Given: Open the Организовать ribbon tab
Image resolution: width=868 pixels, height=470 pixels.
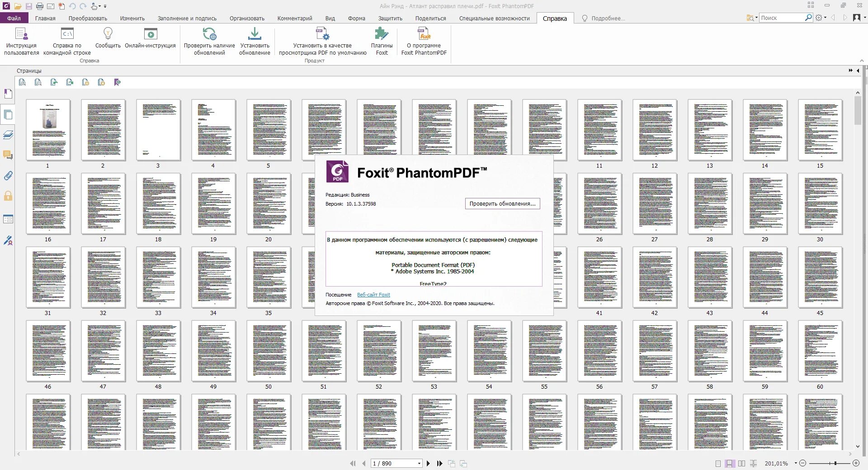Looking at the screenshot, I should 247,18.
